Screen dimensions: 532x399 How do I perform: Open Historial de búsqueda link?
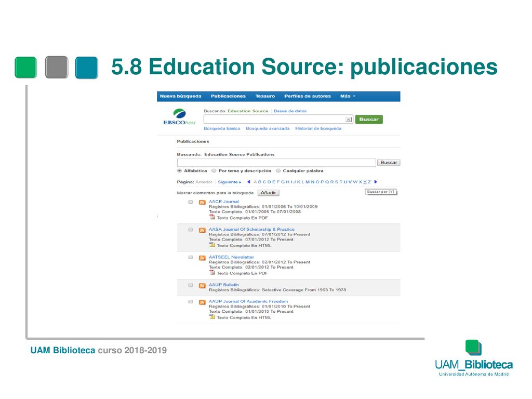point(318,129)
